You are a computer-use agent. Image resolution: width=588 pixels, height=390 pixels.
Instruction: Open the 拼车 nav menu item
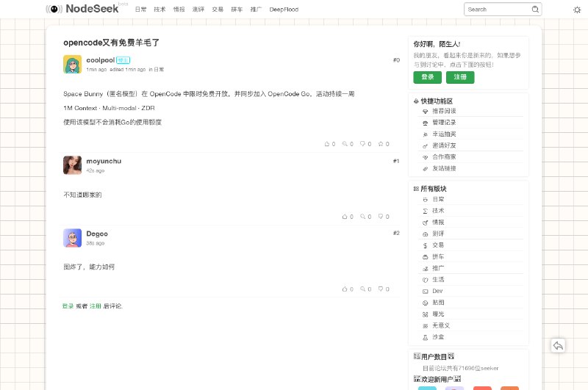point(237,10)
